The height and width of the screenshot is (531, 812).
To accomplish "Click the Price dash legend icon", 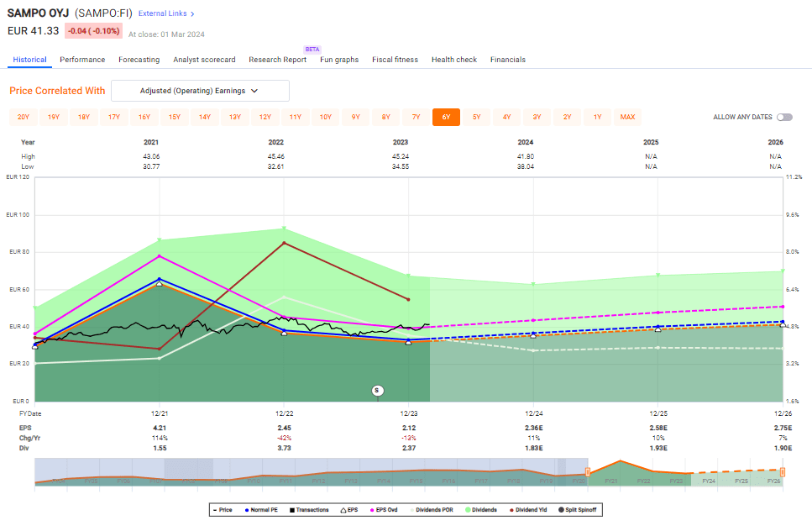I will pos(215,509).
